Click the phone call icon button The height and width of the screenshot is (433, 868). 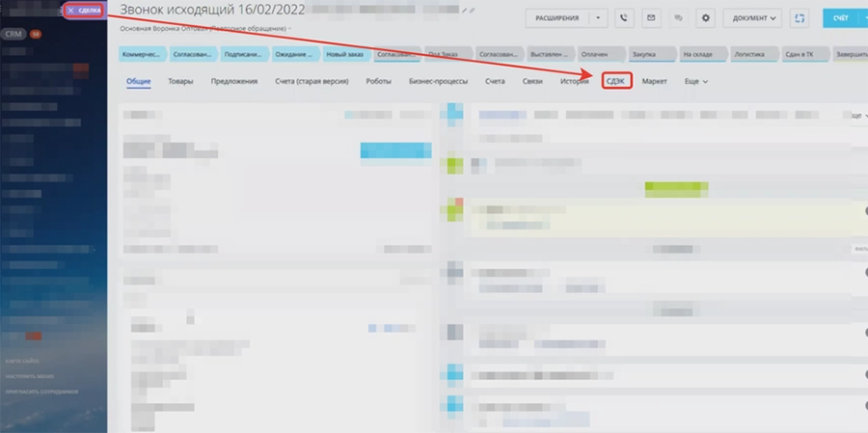click(625, 18)
